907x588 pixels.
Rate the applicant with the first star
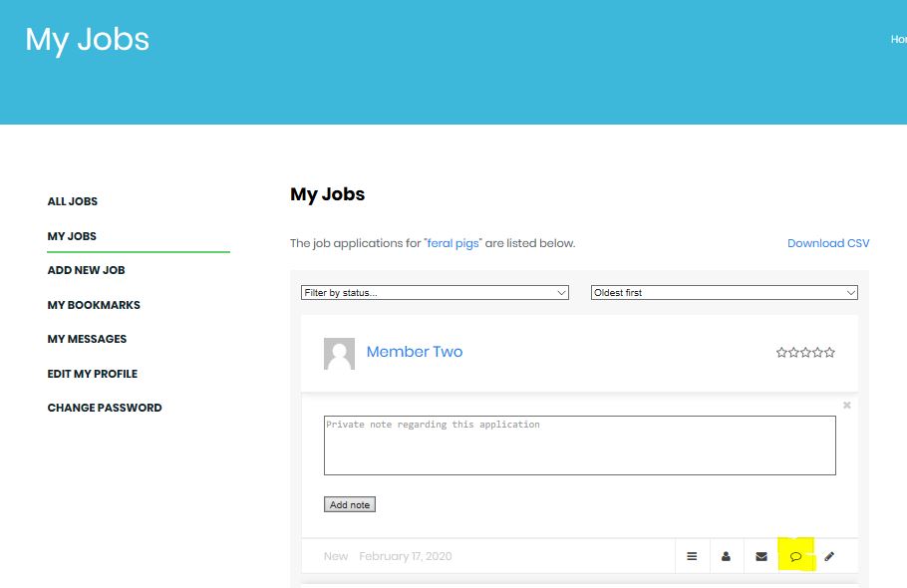781,353
